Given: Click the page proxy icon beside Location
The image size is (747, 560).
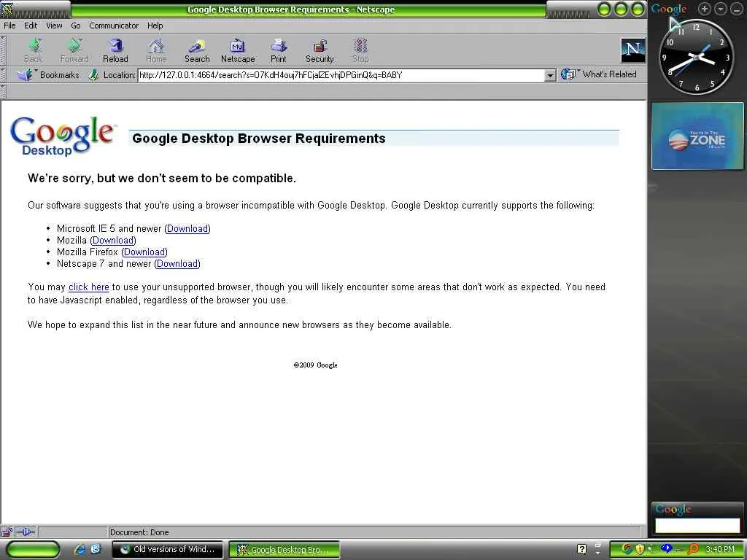Looking at the screenshot, I should click(93, 75).
